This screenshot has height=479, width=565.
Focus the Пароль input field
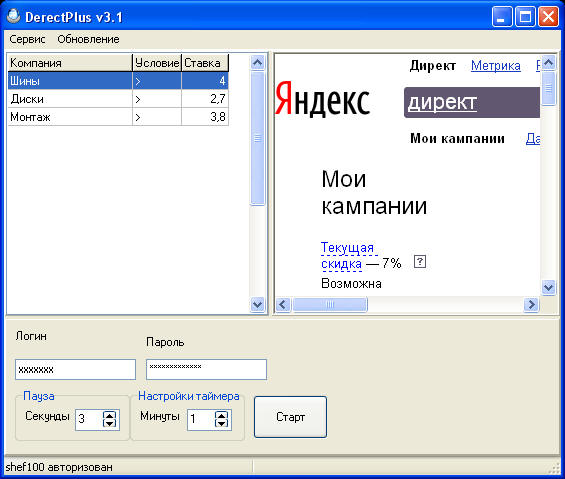pos(206,369)
